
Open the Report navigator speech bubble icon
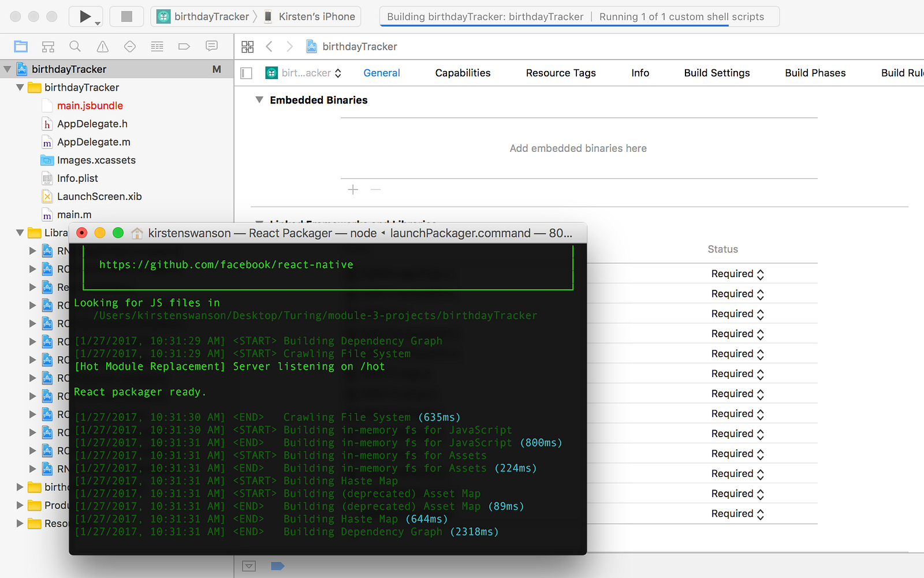coord(211,47)
